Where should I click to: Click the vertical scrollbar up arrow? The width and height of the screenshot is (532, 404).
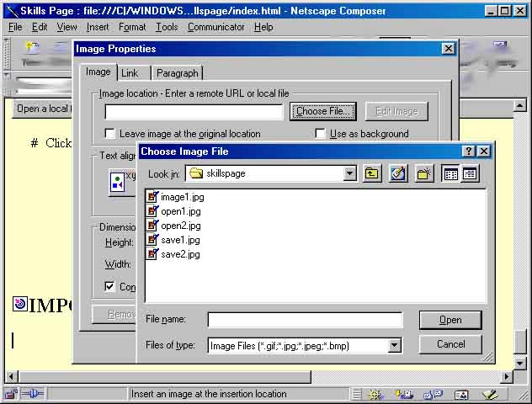519,106
